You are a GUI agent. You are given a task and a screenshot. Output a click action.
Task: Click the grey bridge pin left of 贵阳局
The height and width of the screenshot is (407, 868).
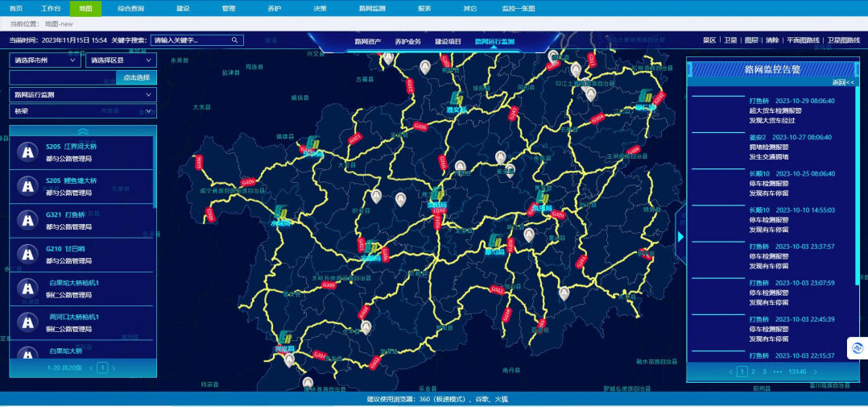tap(400, 199)
